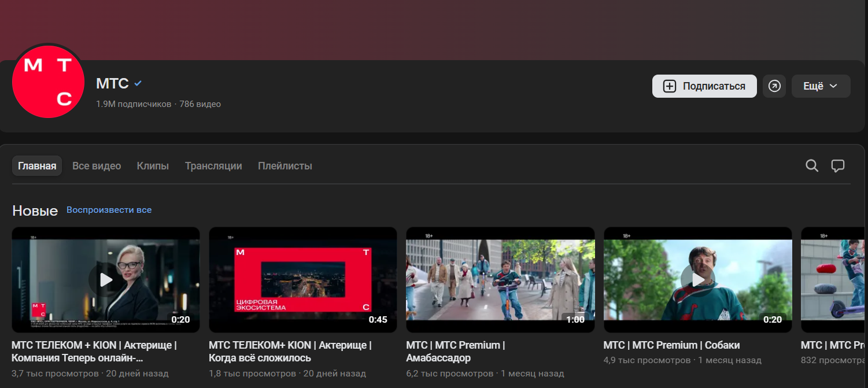868x388 pixels.
Task: Open title 'МТС | МТС Premium | Собаки'
Action: 671,345
